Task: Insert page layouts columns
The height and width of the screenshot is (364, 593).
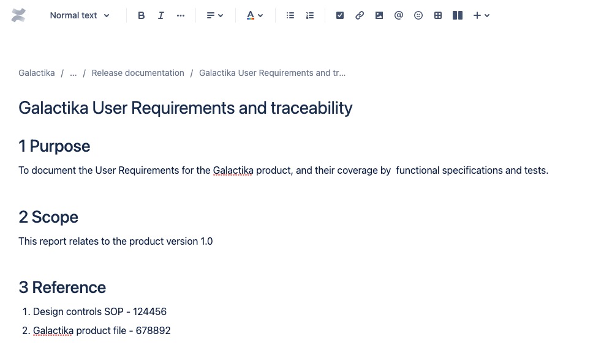Action: [x=458, y=15]
